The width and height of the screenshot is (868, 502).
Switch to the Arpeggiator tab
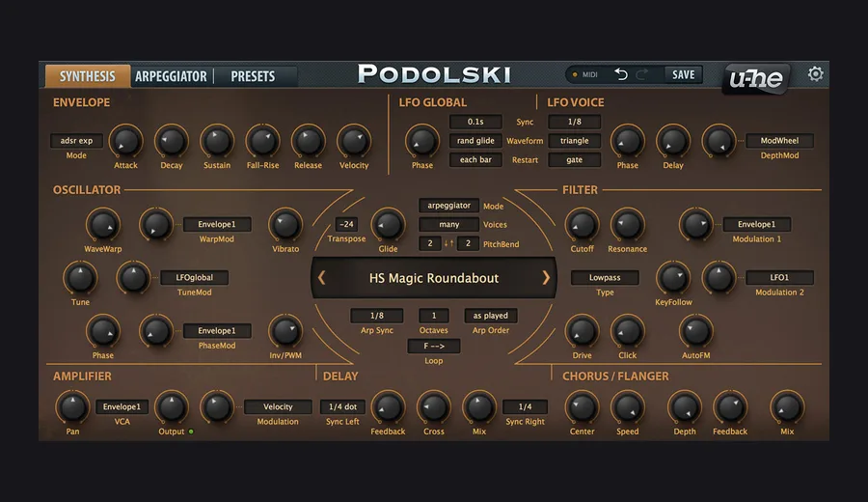171,76
